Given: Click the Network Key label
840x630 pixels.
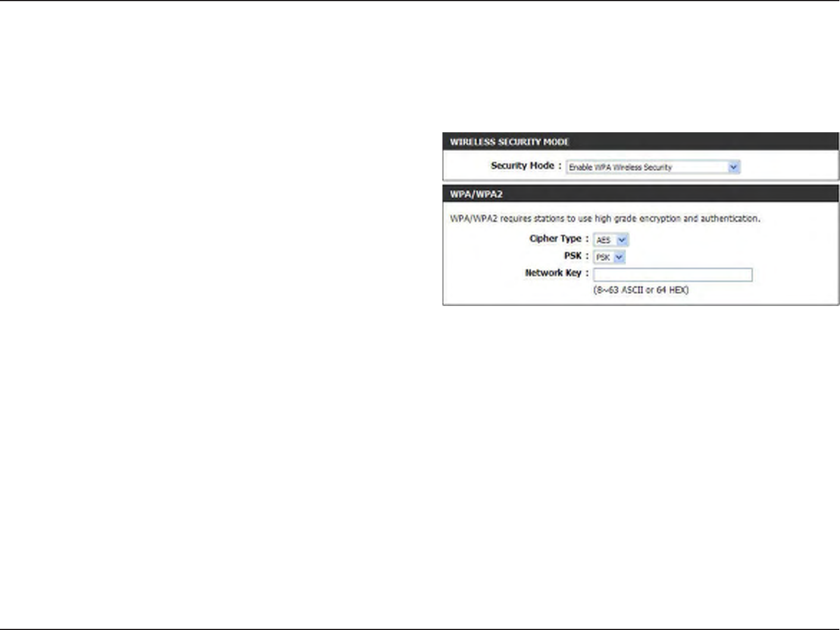Looking at the screenshot, I should (557, 273).
